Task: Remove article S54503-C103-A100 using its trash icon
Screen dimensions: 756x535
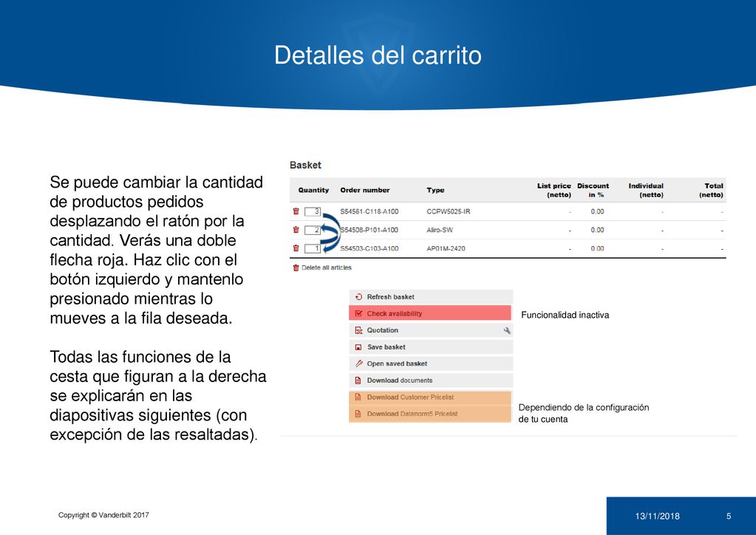Action: 296,248
